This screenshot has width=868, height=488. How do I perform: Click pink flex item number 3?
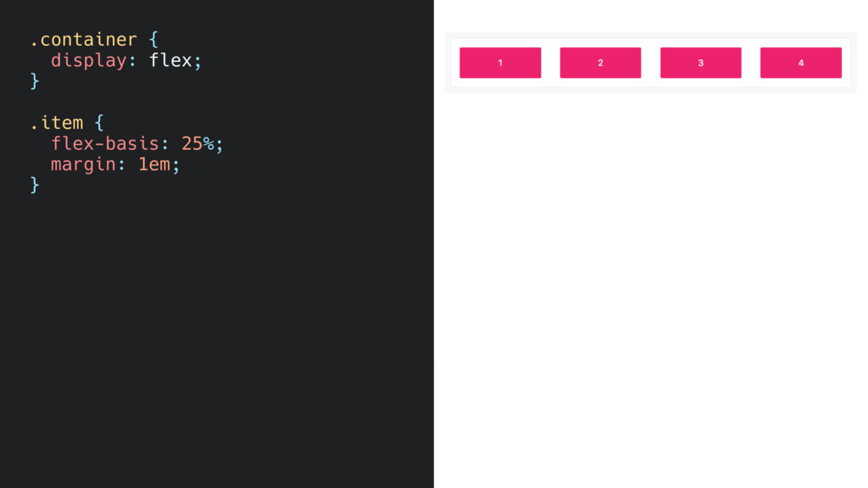(x=700, y=63)
